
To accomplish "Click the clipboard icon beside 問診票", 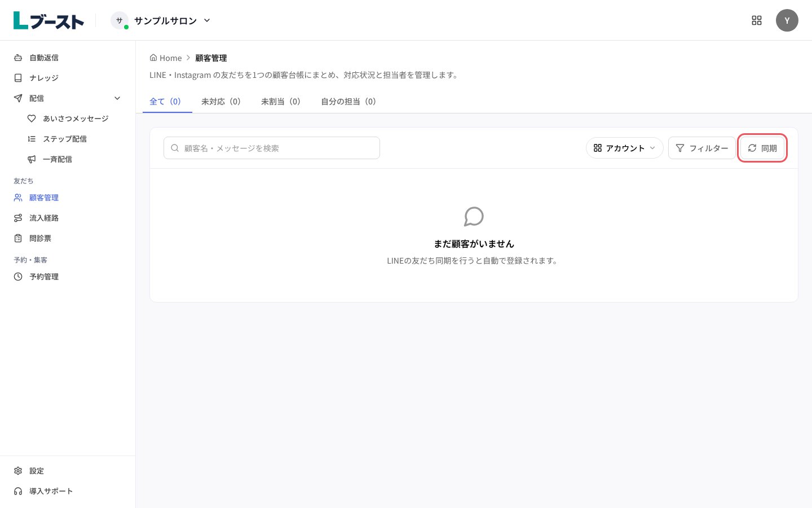I will (x=18, y=238).
